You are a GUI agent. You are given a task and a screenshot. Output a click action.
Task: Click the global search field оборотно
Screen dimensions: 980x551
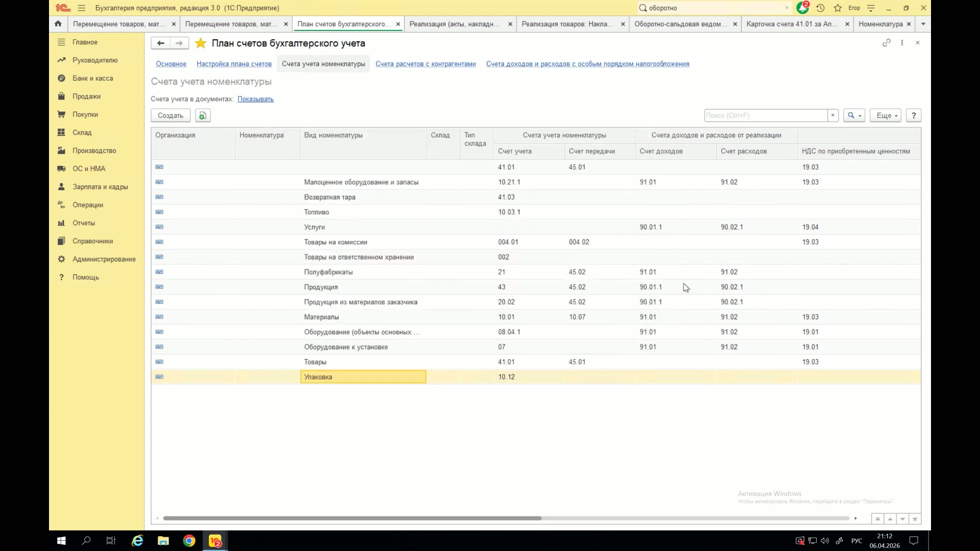coord(715,8)
